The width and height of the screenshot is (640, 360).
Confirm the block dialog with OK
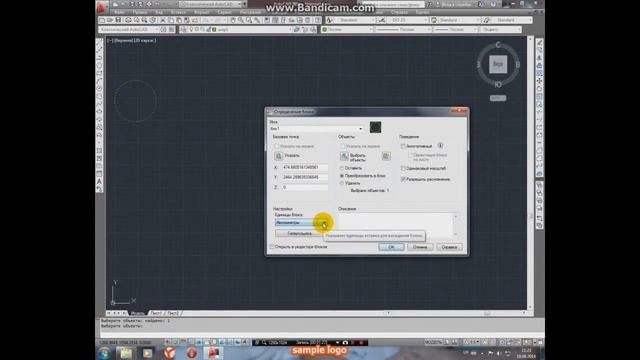click(x=391, y=247)
